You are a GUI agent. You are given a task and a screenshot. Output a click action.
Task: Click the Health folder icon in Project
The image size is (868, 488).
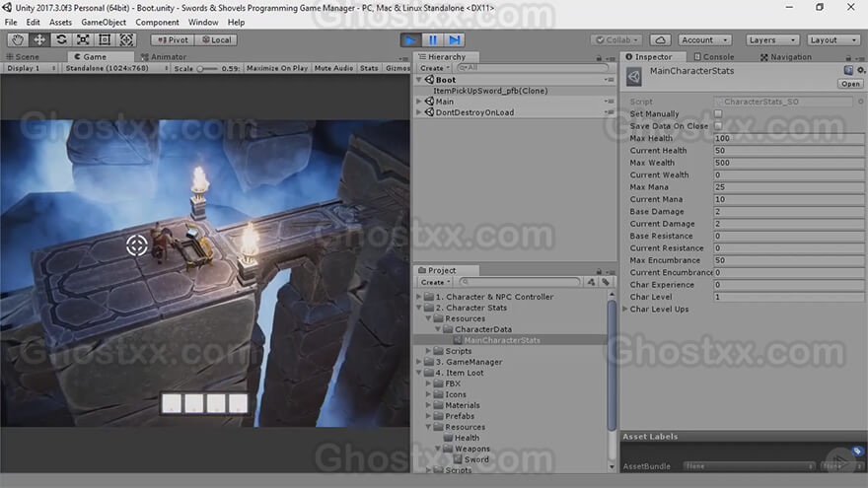point(449,438)
